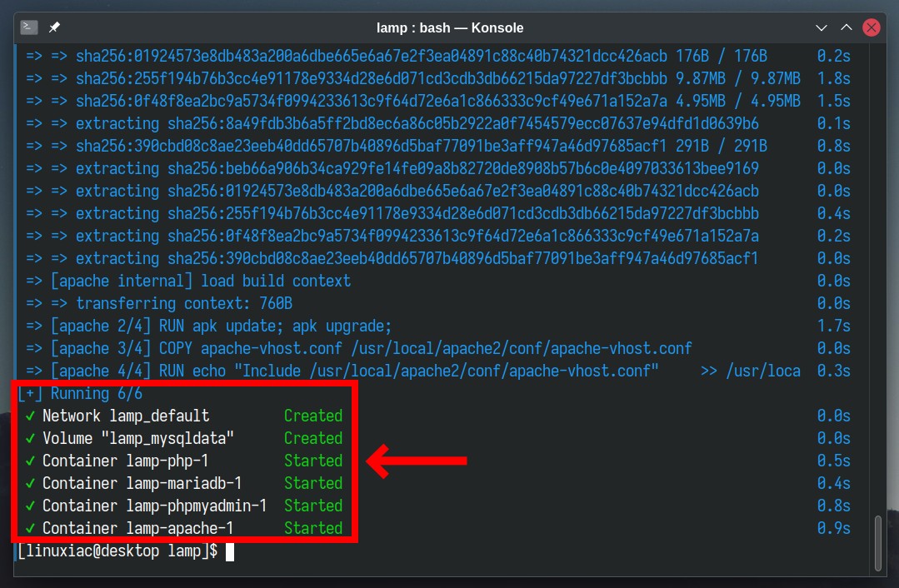Screen dimensions: 899x588
Task: Click '[apache internal] load build context' line
Action: pos(188,281)
